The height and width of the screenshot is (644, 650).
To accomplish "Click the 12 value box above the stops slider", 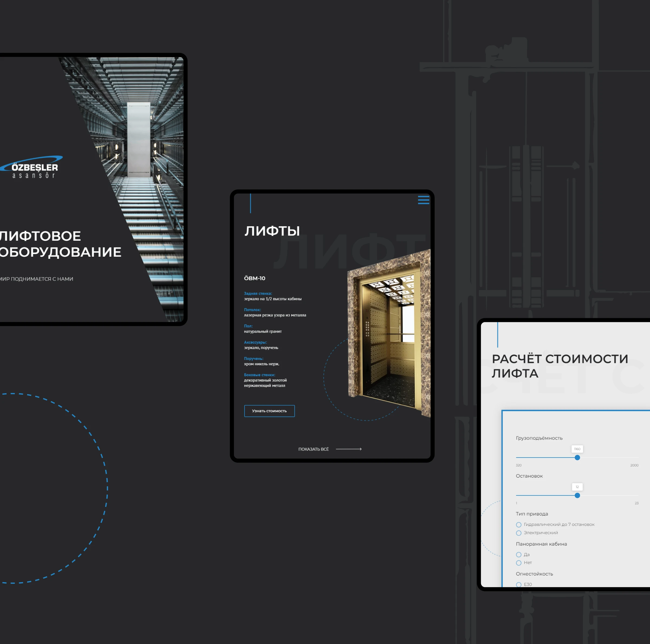I will coord(577,487).
